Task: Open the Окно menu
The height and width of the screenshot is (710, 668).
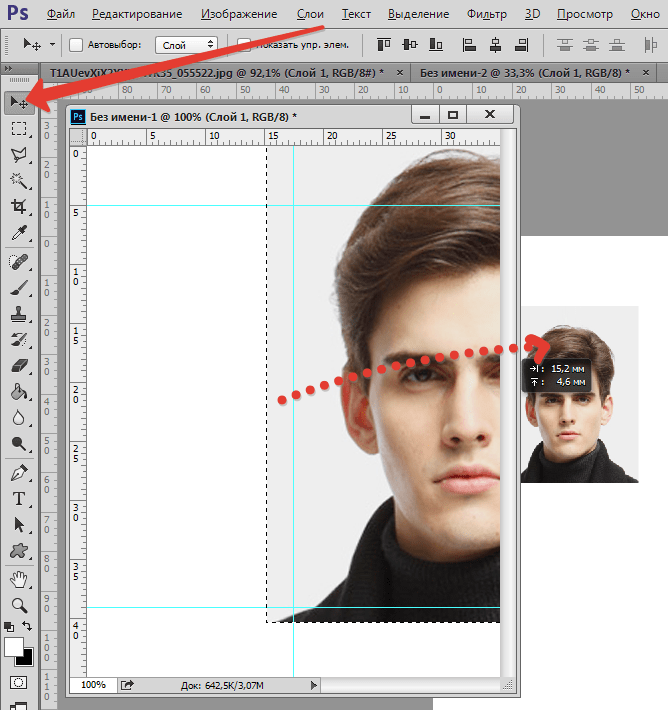Action: pyautogui.click(x=645, y=14)
